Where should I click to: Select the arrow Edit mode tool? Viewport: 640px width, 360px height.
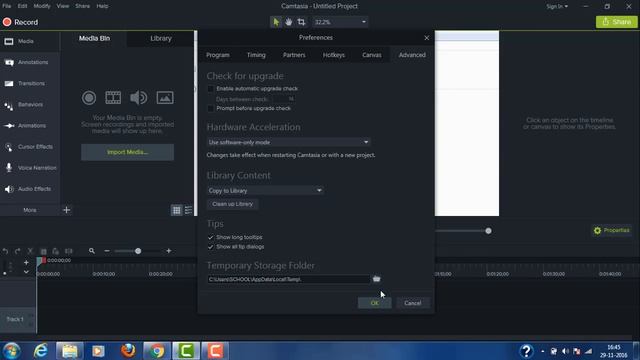click(276, 22)
